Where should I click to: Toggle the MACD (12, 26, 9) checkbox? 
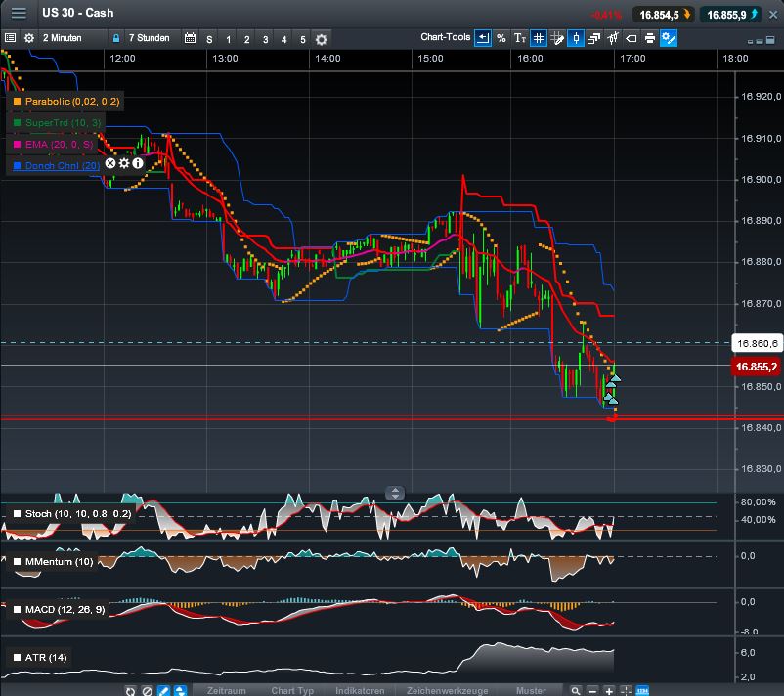tap(17, 610)
